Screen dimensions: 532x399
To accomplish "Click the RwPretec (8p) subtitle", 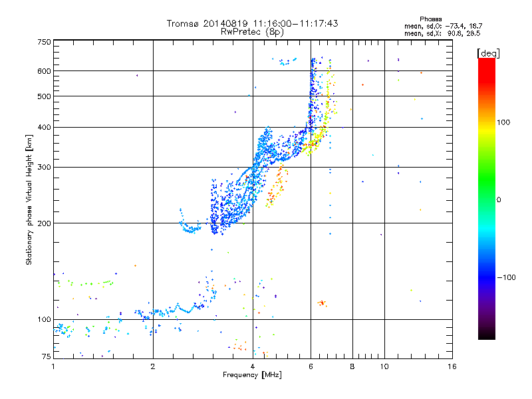I will click(253, 32).
